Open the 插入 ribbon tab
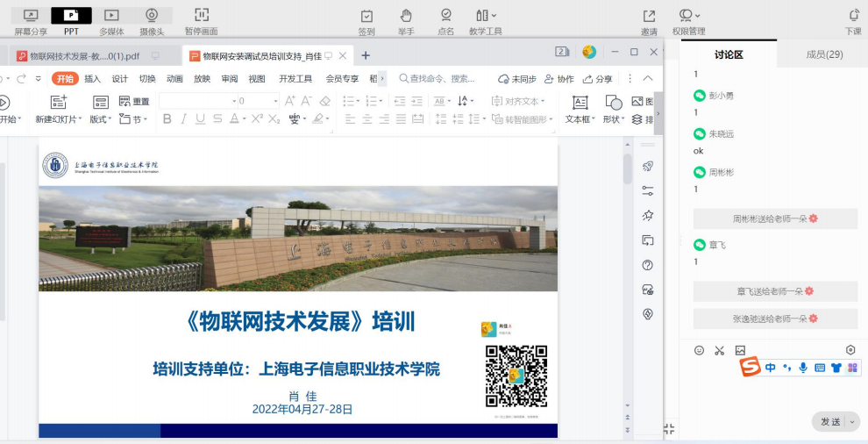868x444 pixels. 92,79
